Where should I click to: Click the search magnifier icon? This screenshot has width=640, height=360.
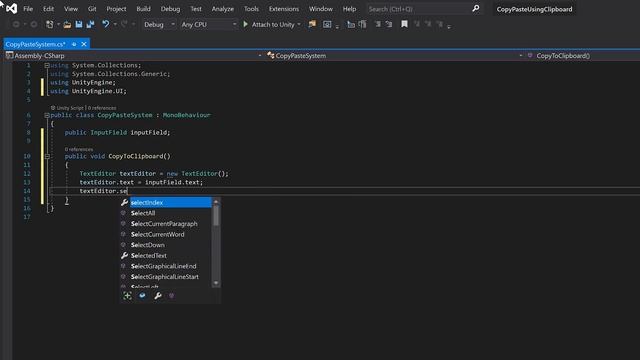pos(476,8)
